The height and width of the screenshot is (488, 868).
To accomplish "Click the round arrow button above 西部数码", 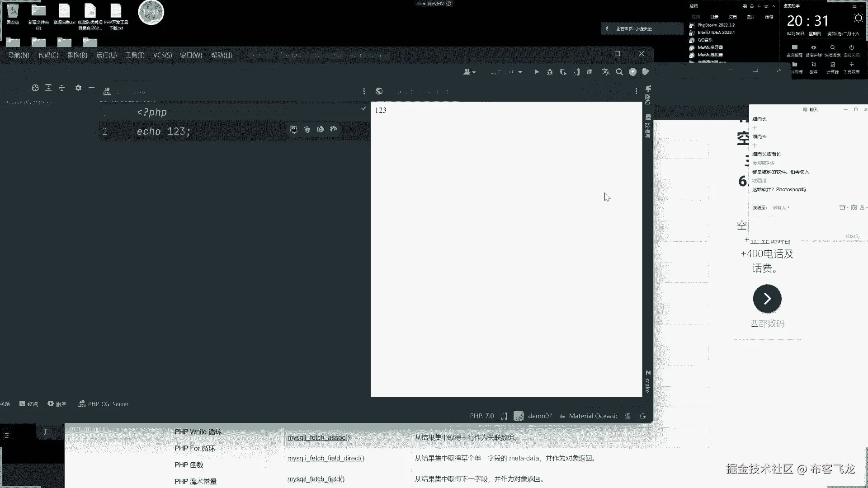I will 767,299.
